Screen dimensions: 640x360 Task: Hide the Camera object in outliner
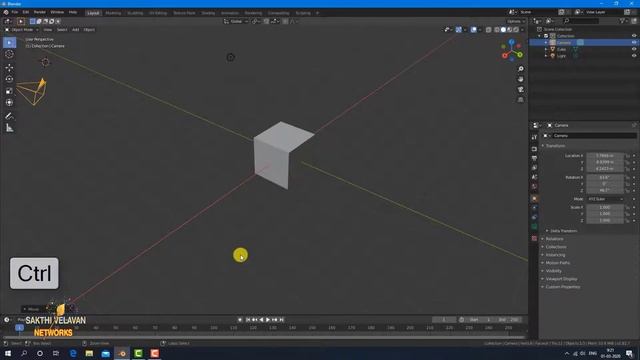click(x=634, y=42)
